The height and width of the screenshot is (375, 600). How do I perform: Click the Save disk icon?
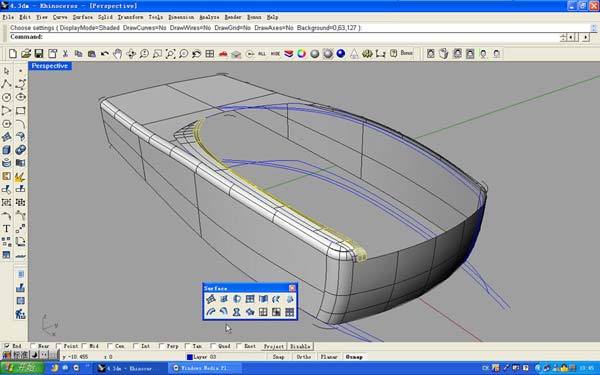coord(39,54)
